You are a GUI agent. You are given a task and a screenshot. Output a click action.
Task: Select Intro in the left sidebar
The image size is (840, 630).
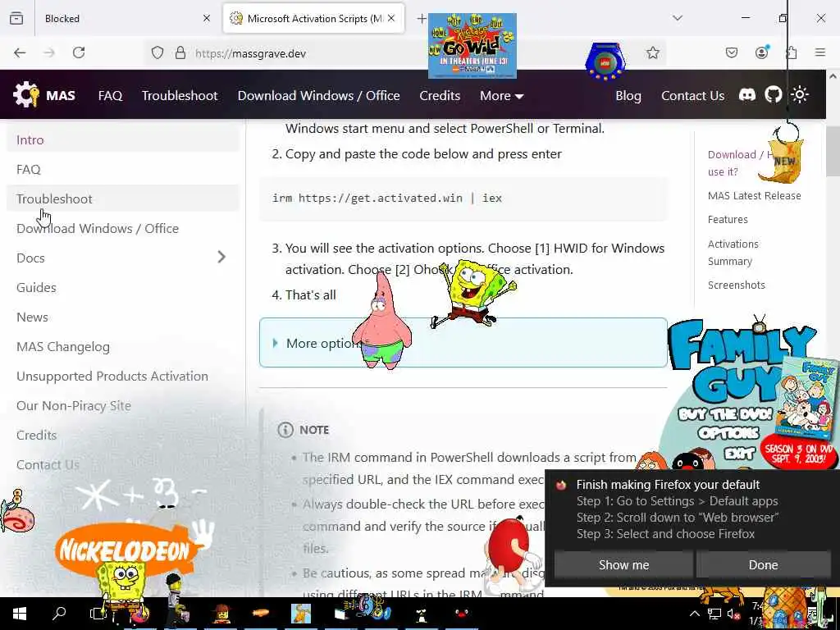[123, 139]
